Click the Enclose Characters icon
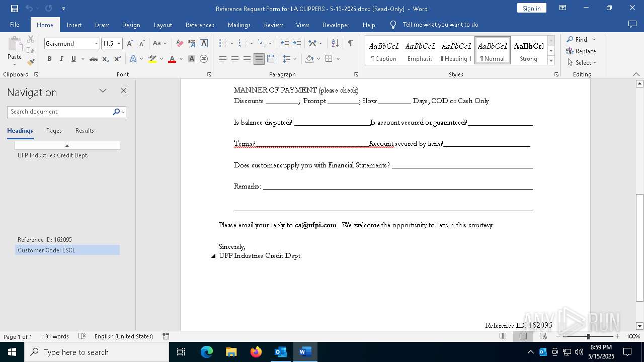This screenshot has height=362, width=644. 204,59
